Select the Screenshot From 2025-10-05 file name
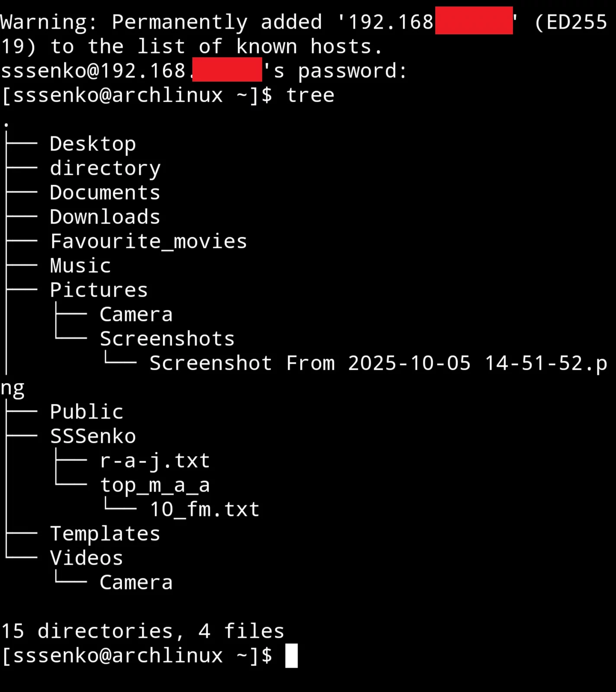The image size is (616, 692). coord(378,363)
